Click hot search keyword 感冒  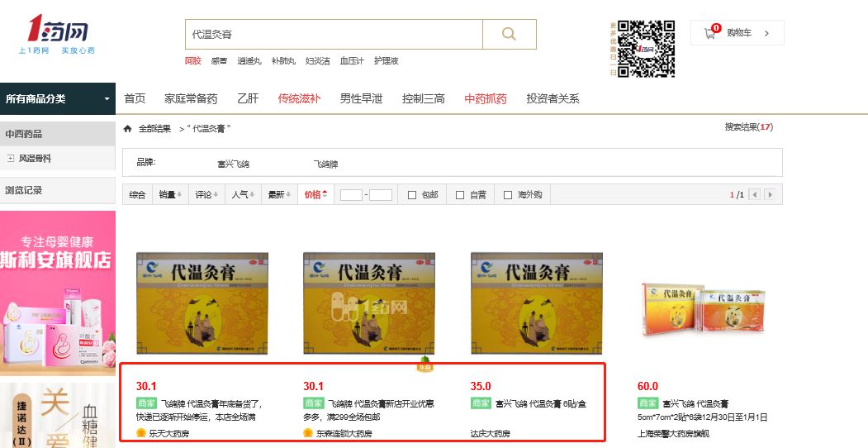pos(219,61)
